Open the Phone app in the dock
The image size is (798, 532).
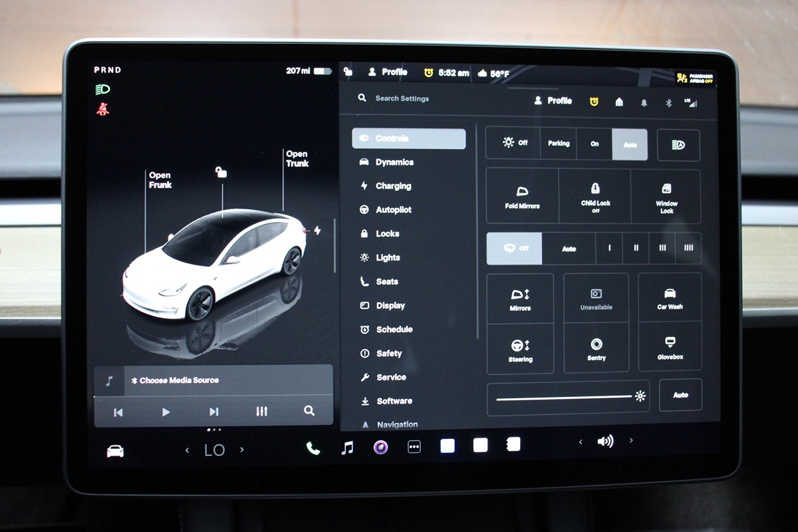click(x=313, y=448)
